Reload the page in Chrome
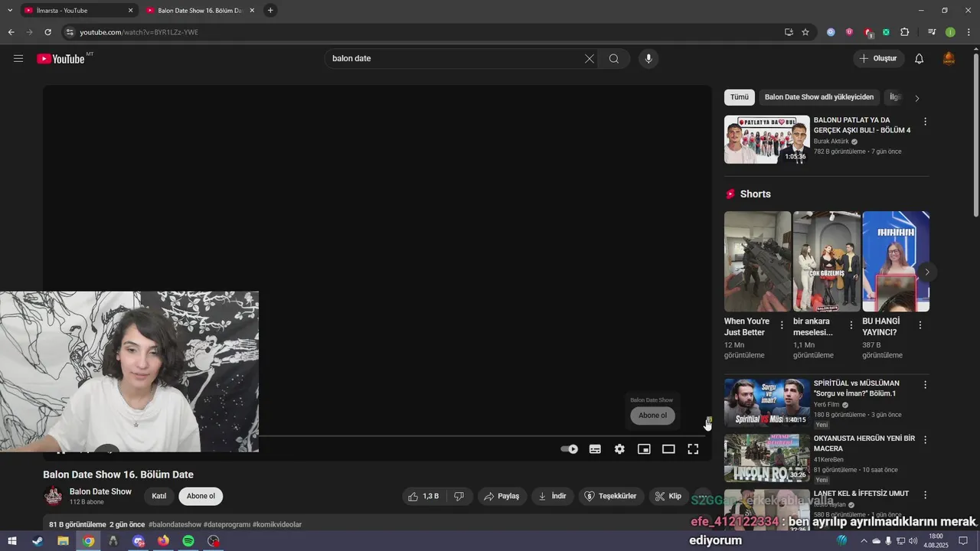This screenshot has width=980, height=551. [x=47, y=32]
